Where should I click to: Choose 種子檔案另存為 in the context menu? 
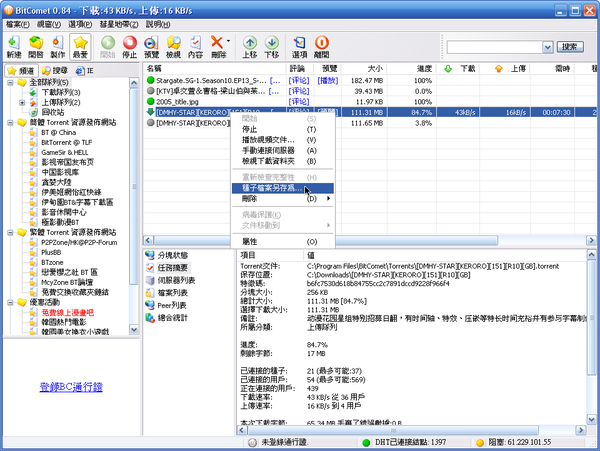tap(283, 188)
